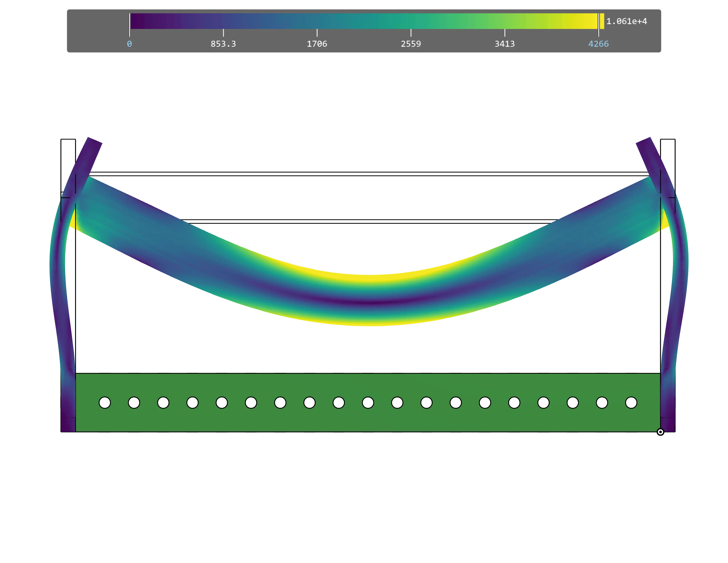Click the 3413 tick label on colorbar
The image size is (728, 563).
click(504, 44)
